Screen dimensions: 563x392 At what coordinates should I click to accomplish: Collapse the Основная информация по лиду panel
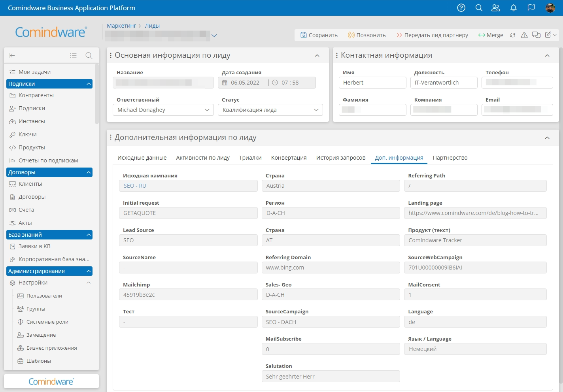pyautogui.click(x=317, y=55)
